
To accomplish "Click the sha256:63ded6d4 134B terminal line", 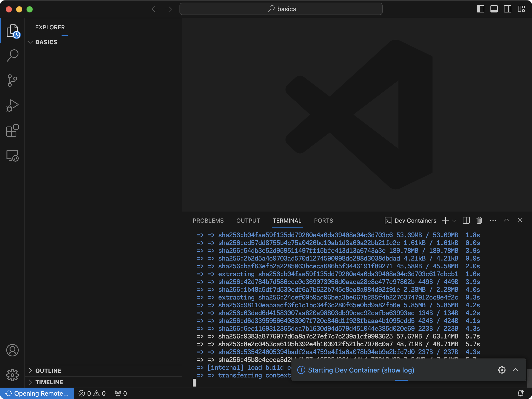I will click(338, 313).
